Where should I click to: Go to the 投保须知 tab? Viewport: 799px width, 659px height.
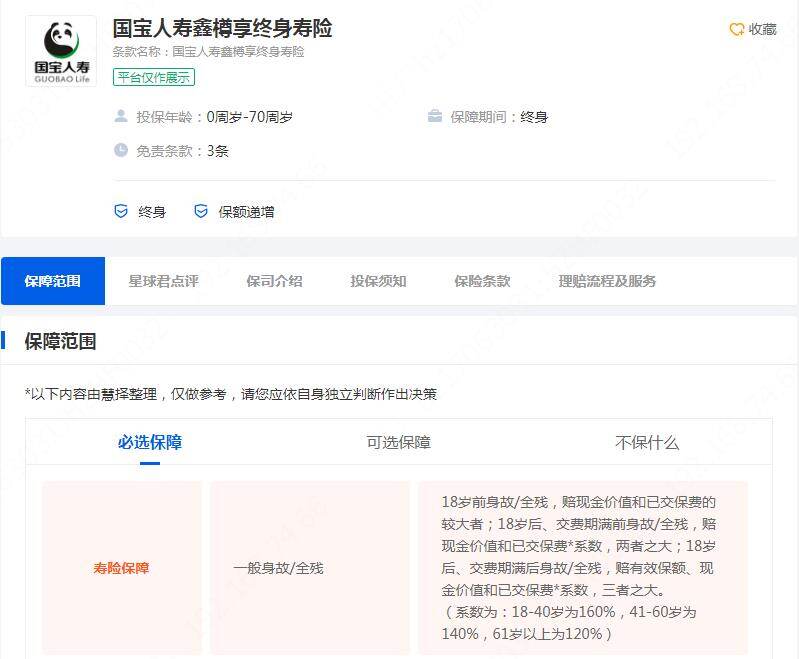tap(378, 281)
